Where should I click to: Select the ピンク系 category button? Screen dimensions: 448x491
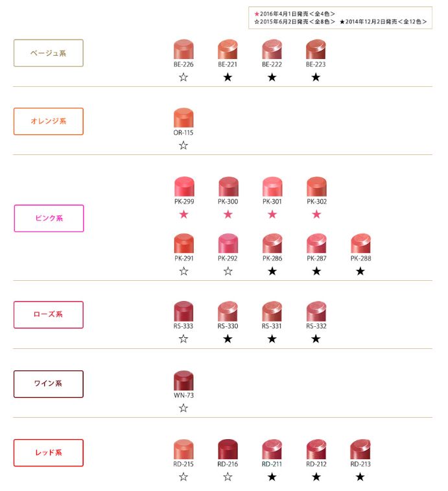click(x=49, y=218)
